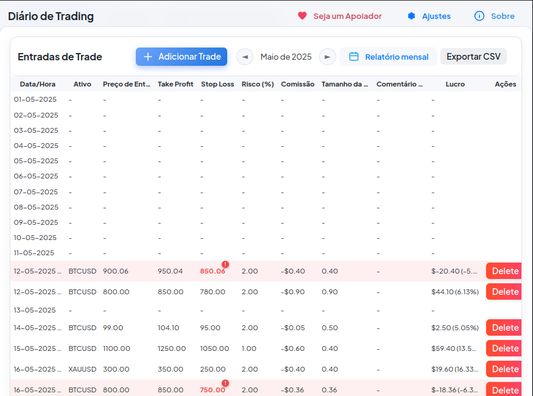533x396 pixels.
Task: Click the plus icon in Adicionar Trade
Action: pos(148,56)
